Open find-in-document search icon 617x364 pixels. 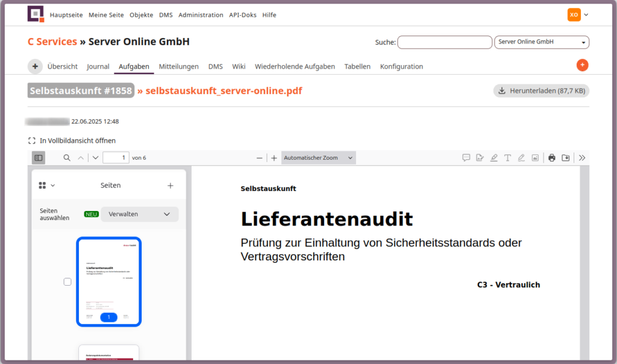(67, 158)
